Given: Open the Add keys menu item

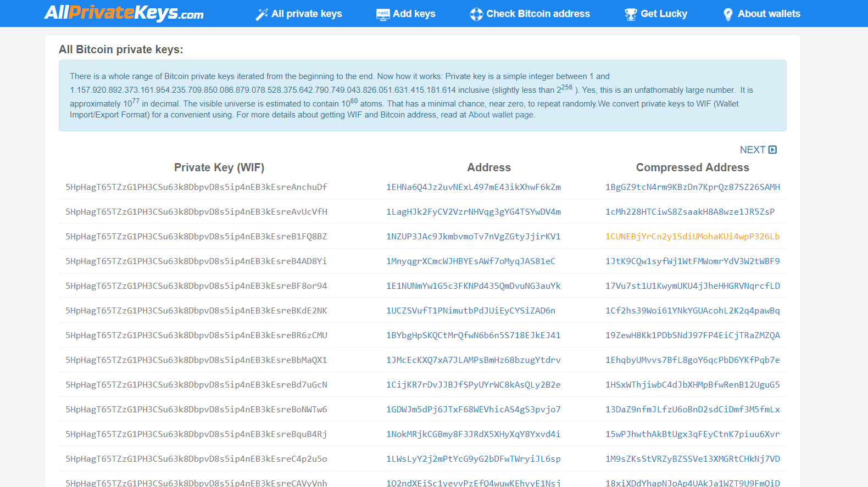Looking at the screenshot, I should coord(414,14).
